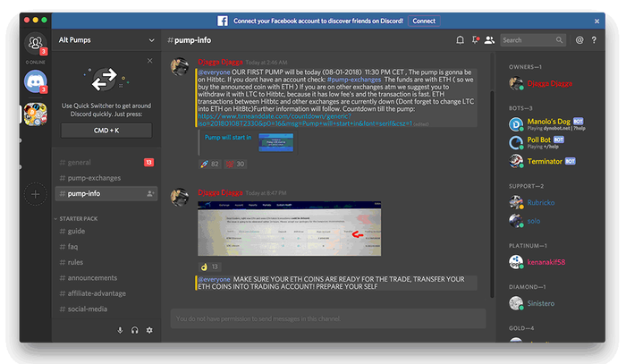Open user settings gear icon
The width and height of the screenshot is (626, 364).
coord(149,330)
